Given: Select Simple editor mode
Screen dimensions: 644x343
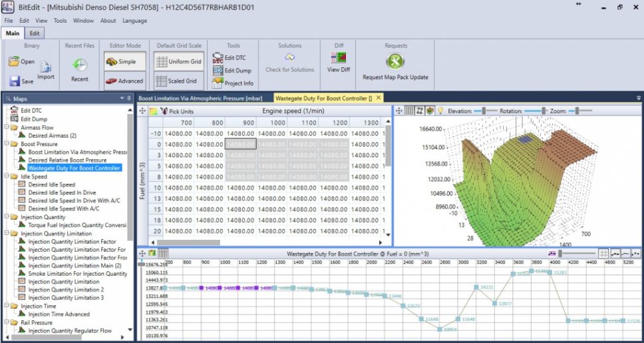Looking at the screenshot, I should (124, 61).
